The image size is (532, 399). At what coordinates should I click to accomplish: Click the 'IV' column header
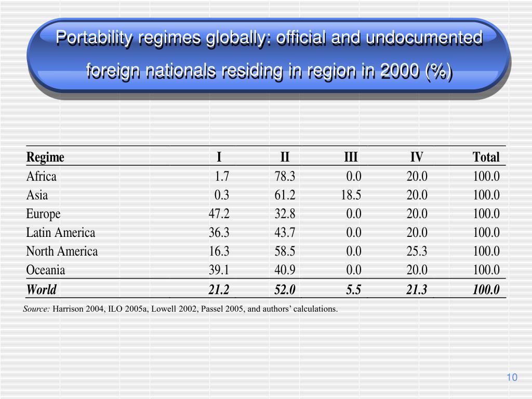417,157
